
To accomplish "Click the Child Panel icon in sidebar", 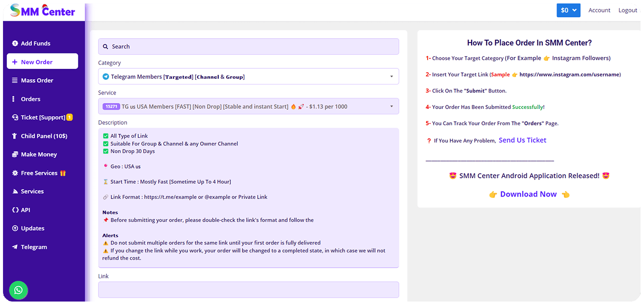I will pyautogui.click(x=15, y=136).
